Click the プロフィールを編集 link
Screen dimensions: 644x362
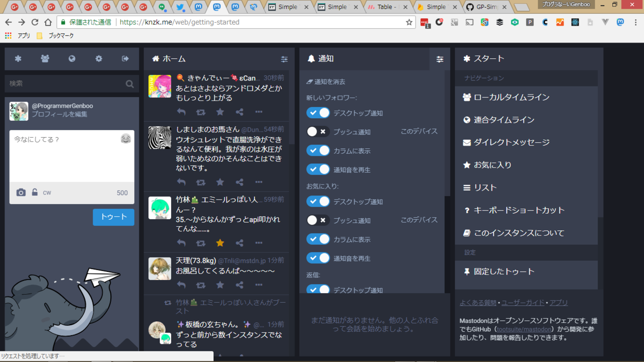pos(59,114)
